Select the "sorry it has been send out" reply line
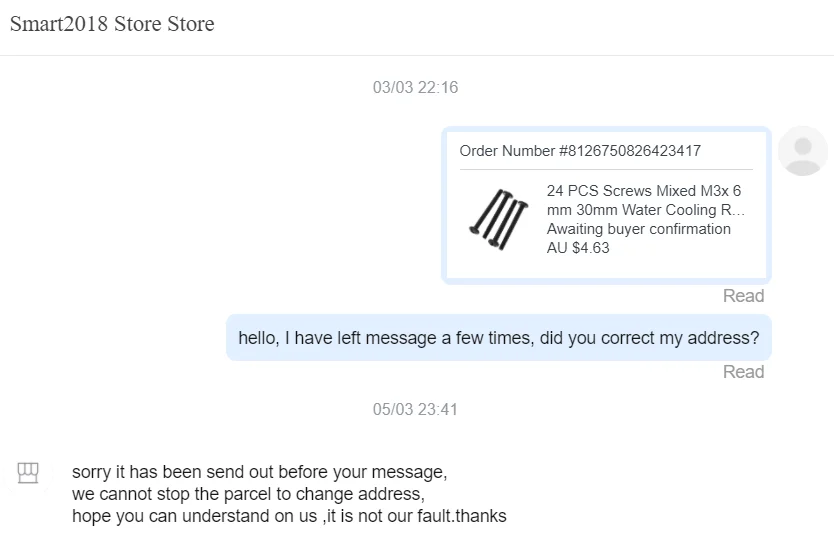Viewport: 834px width, 550px height. (x=259, y=472)
